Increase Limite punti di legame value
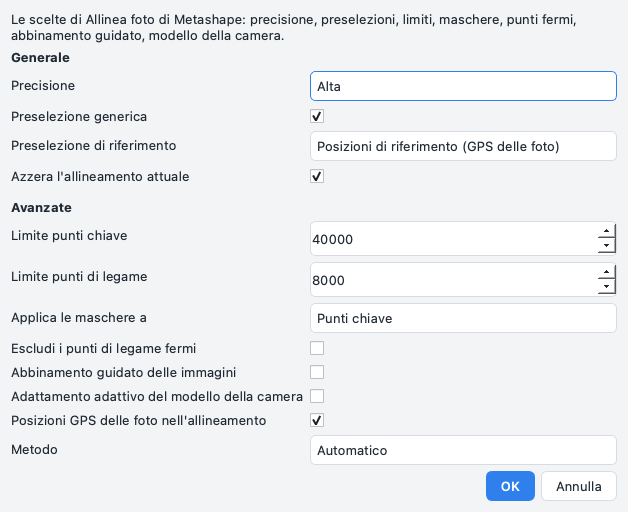This screenshot has width=628, height=512. pyautogui.click(x=606, y=272)
